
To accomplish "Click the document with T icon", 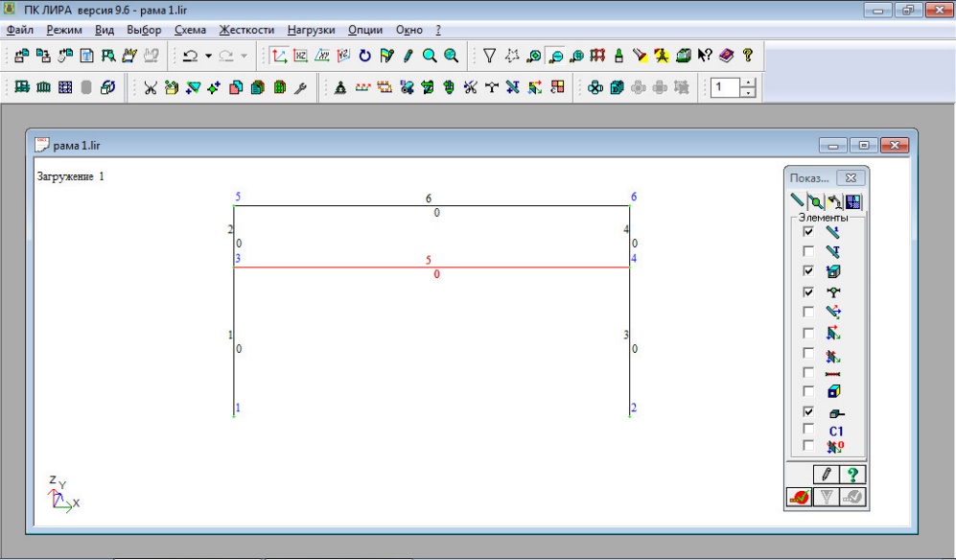I will coord(86,56).
